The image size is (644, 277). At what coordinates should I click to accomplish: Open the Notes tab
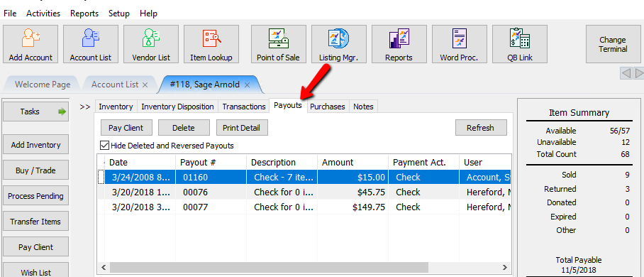pos(363,107)
